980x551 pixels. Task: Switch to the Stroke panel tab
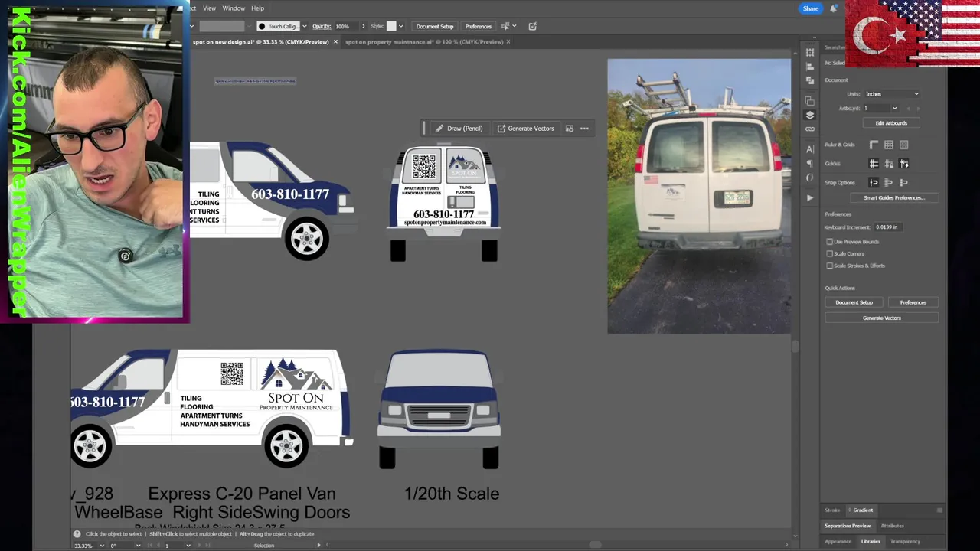click(832, 510)
